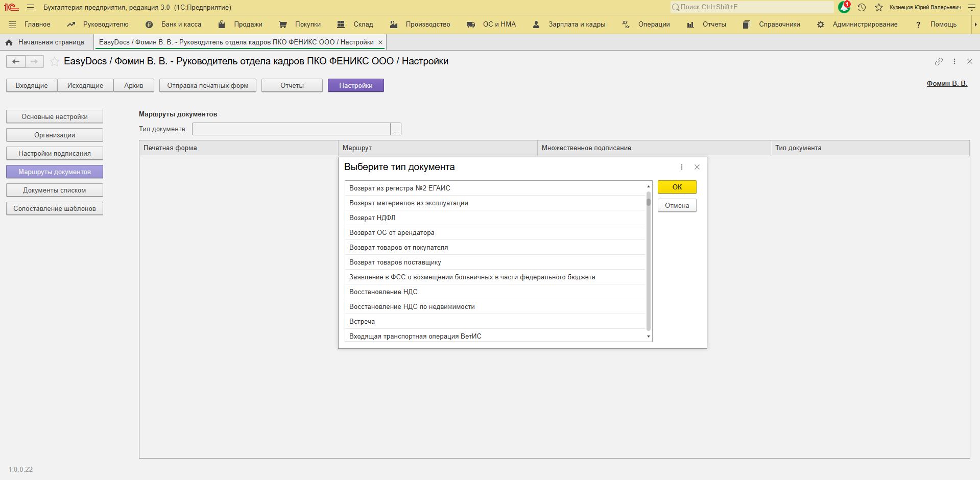Click the favorites star in top bar
This screenshot has height=480, width=980.
[879, 7]
